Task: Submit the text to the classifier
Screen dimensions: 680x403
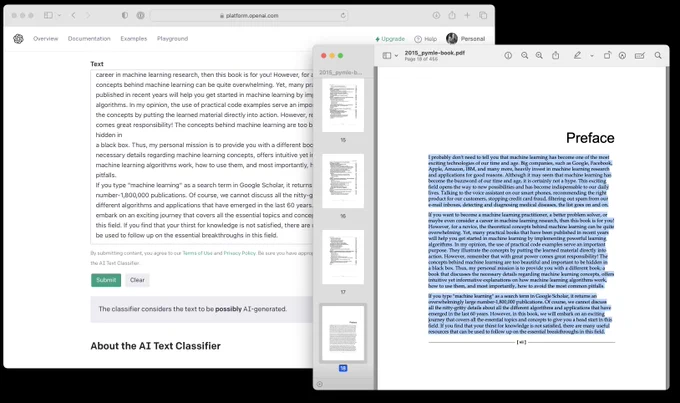Action: (x=106, y=280)
